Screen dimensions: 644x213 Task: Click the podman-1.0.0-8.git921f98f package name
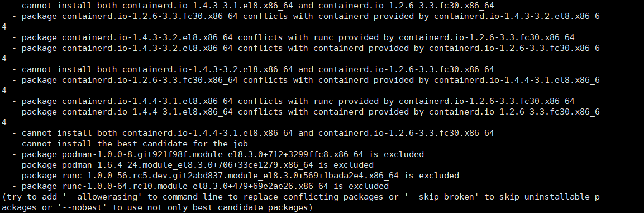[213, 155]
